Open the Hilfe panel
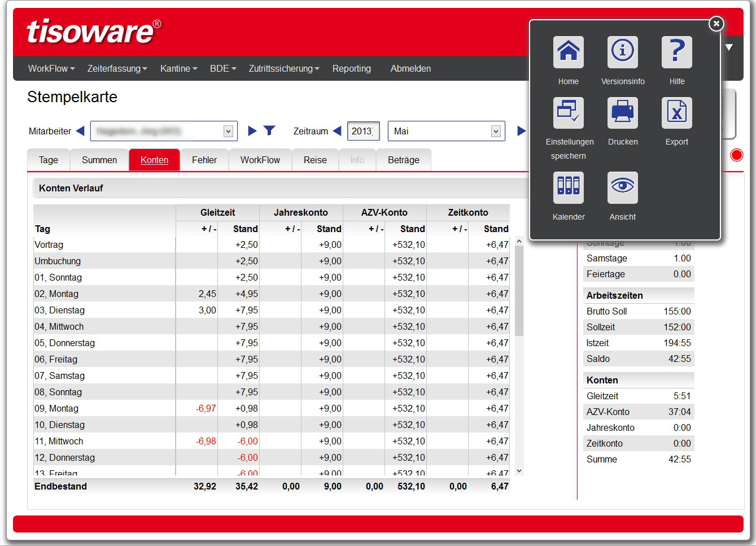The width and height of the screenshot is (756, 546). click(676, 52)
